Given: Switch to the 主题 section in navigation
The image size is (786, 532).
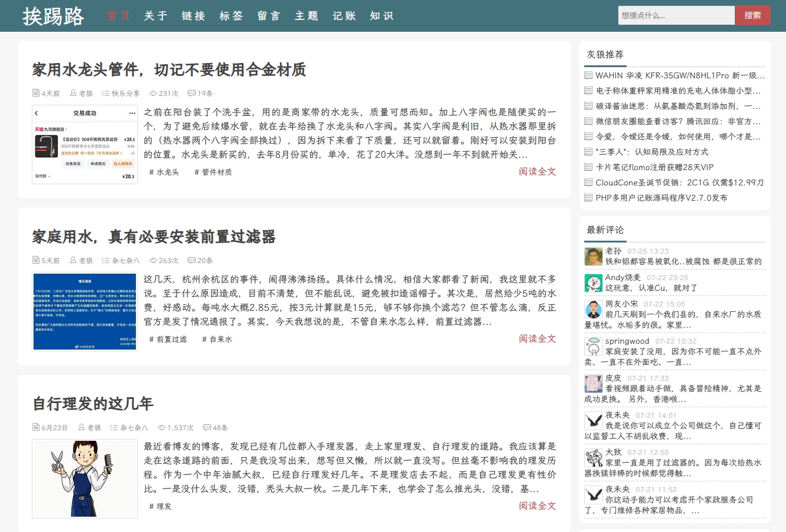Looking at the screenshot, I should pyautogui.click(x=306, y=16).
